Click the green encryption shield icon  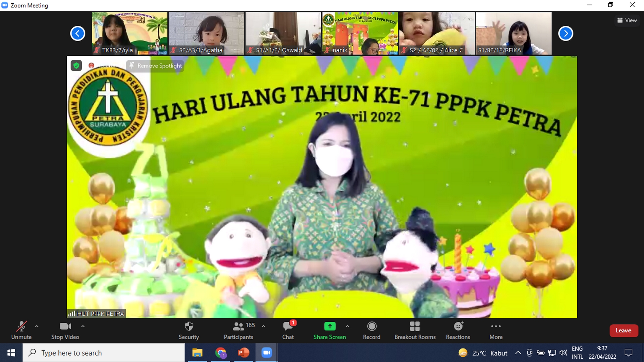(76, 66)
